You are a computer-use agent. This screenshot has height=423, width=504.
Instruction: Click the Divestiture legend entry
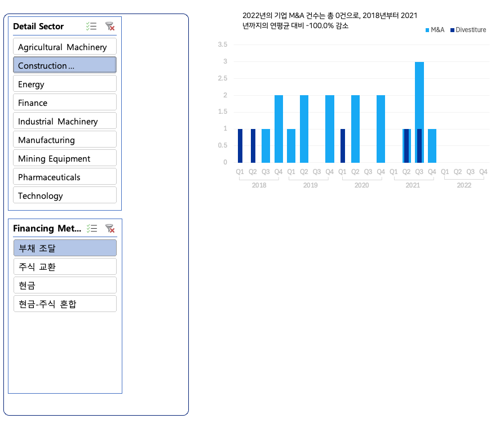[x=470, y=30]
